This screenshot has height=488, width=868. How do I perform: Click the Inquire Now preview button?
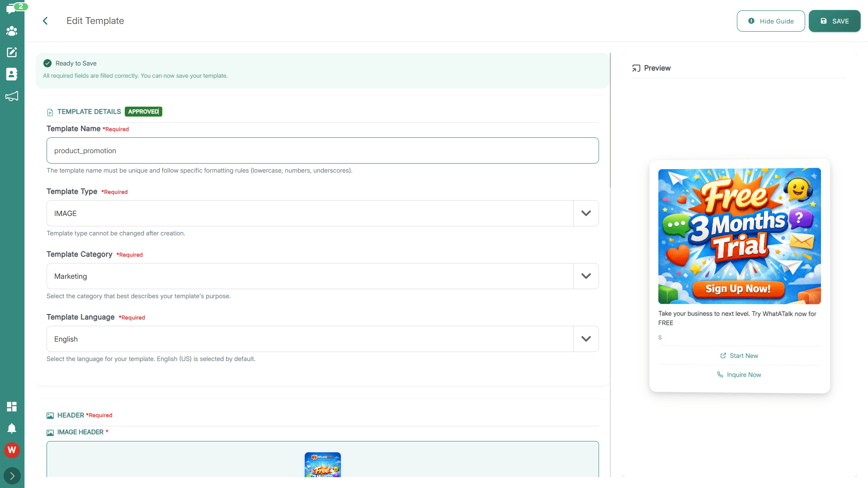(x=740, y=375)
